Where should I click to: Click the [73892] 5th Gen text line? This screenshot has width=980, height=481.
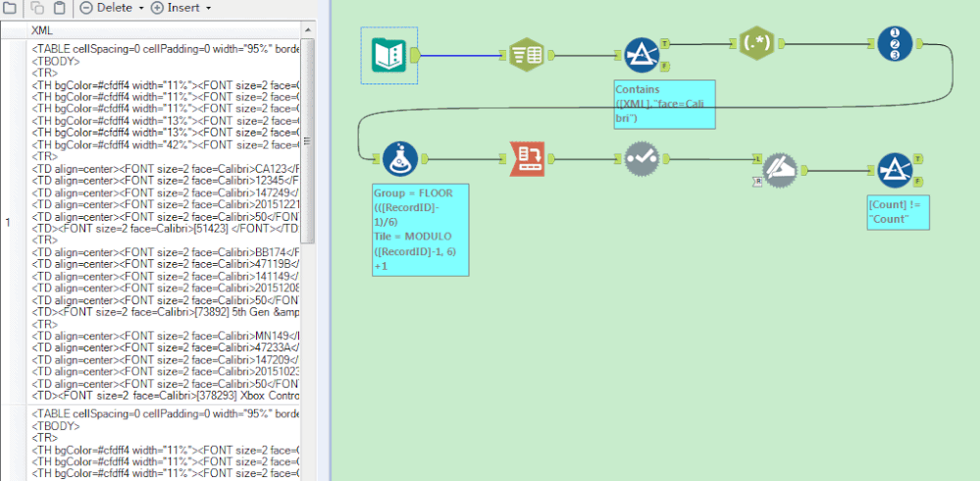[166, 312]
